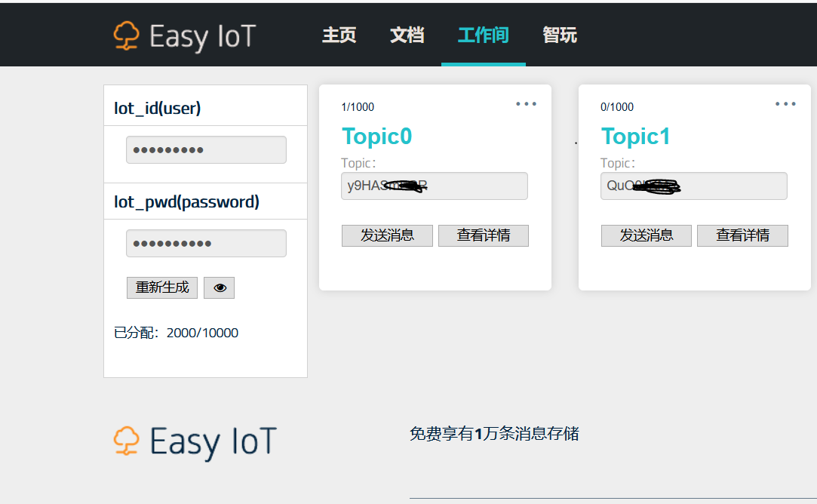The height and width of the screenshot is (504, 817).
Task: Click the Topic0 title
Action: click(376, 136)
